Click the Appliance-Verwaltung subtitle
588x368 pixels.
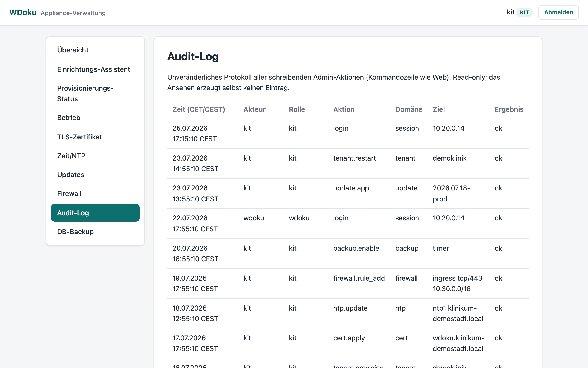(73, 13)
